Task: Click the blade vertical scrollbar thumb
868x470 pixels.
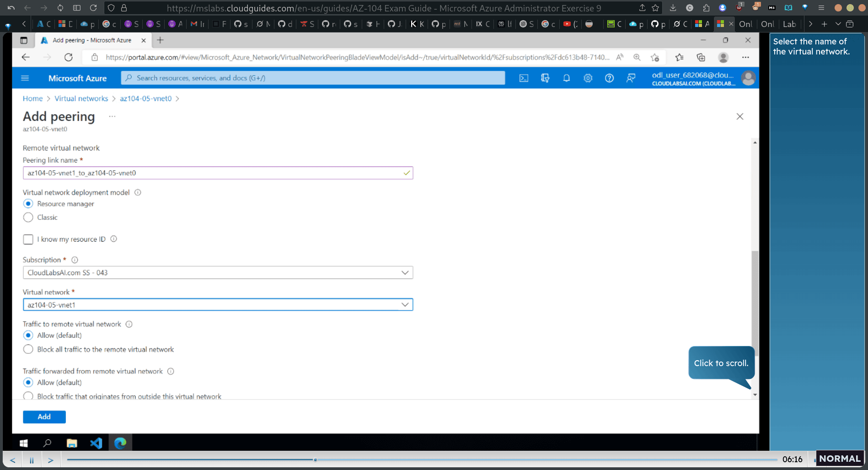Action: [x=755, y=303]
